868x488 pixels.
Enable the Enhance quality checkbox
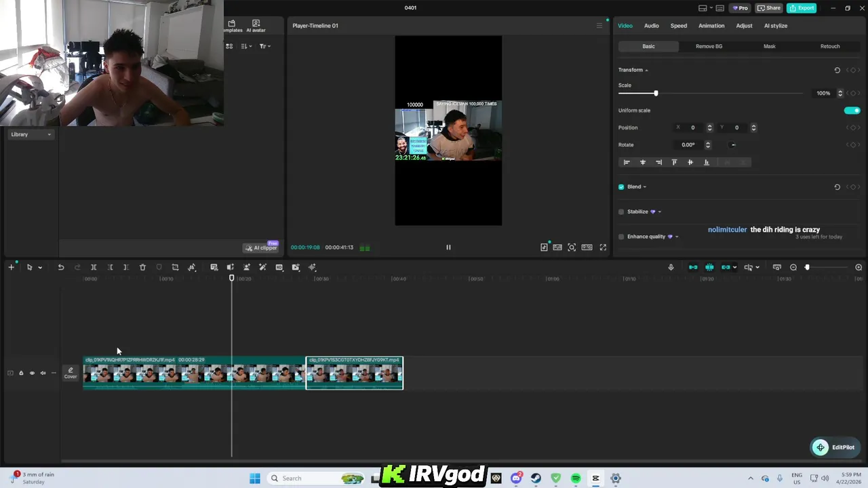pyautogui.click(x=621, y=237)
